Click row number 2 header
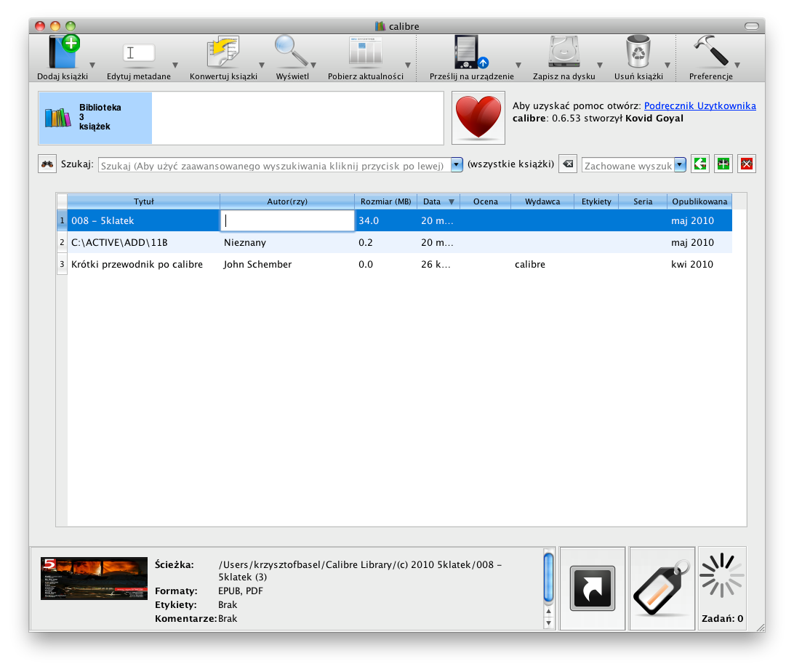The image size is (794, 672). pos(62,243)
